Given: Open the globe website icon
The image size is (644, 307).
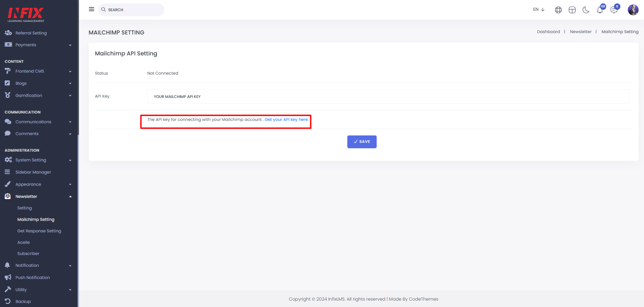Looking at the screenshot, I should pos(558,10).
